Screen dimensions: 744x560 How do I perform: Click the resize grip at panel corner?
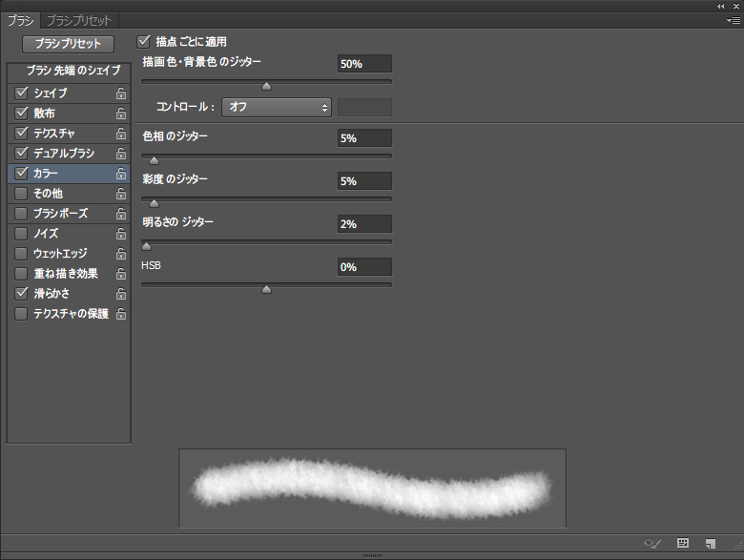pyautogui.click(x=738, y=546)
